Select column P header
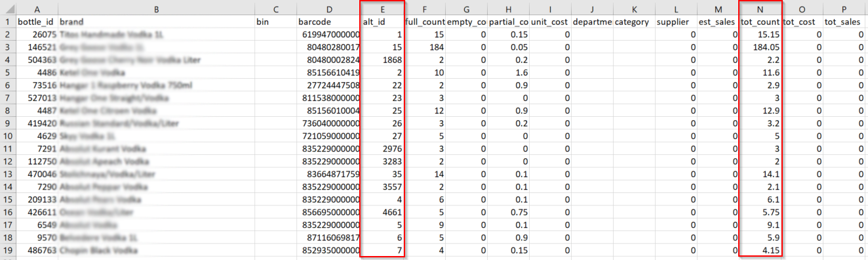 844,9
